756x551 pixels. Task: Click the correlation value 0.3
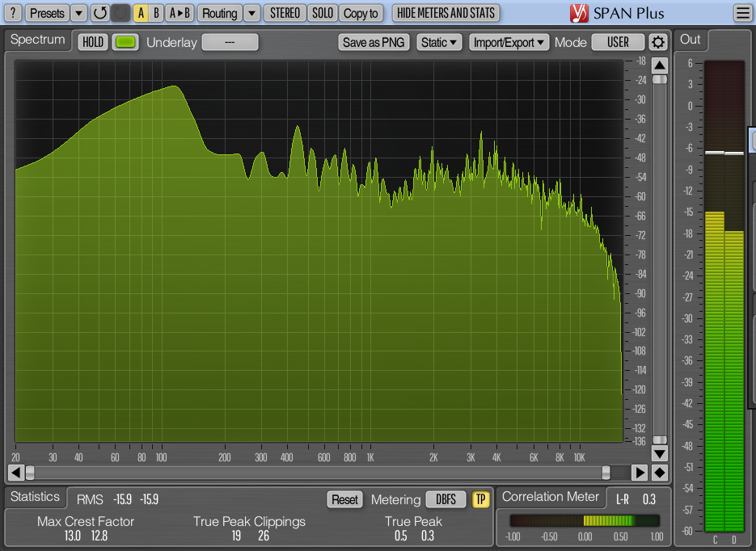[649, 499]
